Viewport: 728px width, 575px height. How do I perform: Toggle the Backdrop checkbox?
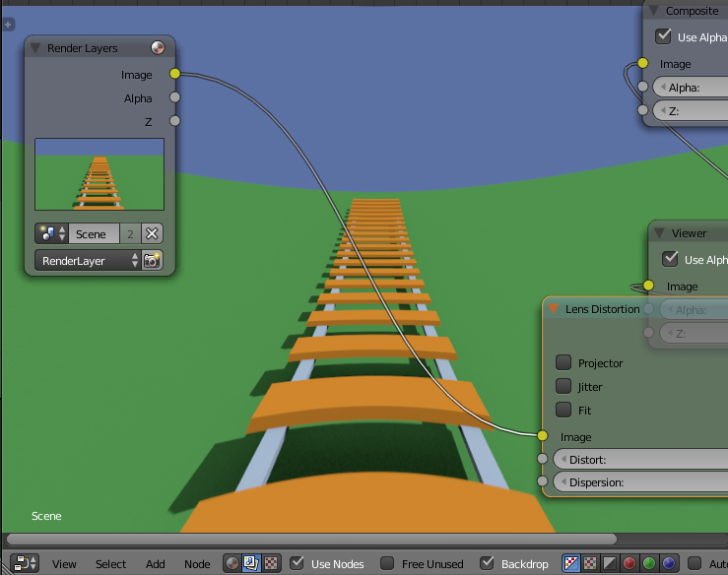(487, 563)
